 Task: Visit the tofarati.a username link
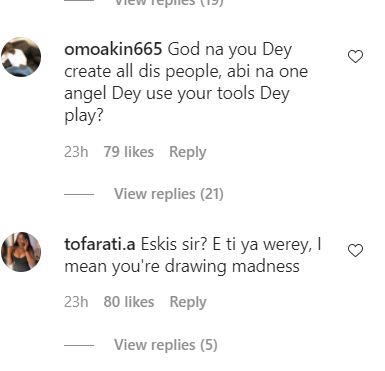(100, 244)
